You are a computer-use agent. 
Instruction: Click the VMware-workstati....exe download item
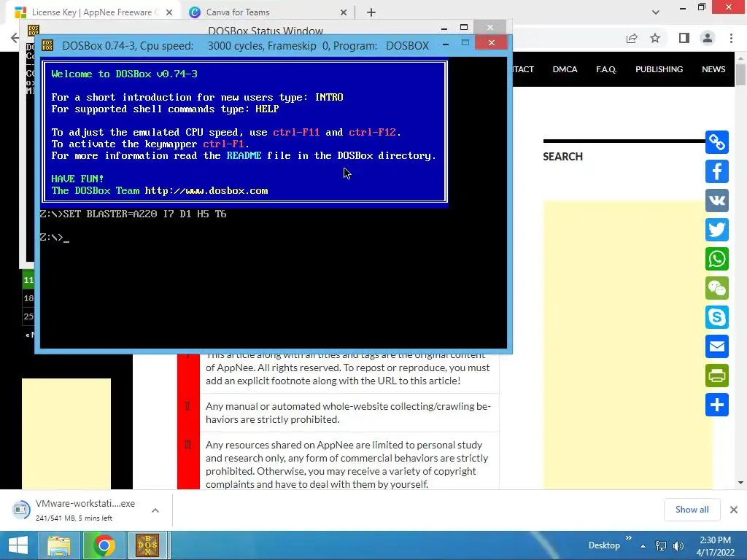[85, 510]
